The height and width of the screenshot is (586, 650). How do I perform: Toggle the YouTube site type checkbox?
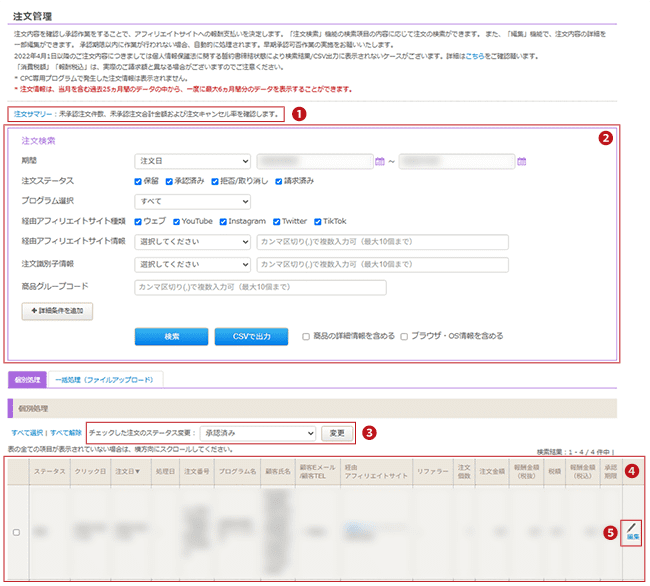178,221
